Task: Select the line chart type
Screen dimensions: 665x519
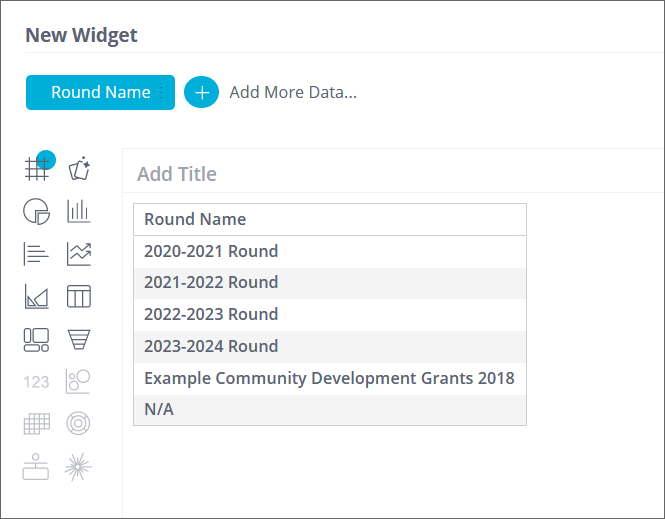Action: click(79, 254)
